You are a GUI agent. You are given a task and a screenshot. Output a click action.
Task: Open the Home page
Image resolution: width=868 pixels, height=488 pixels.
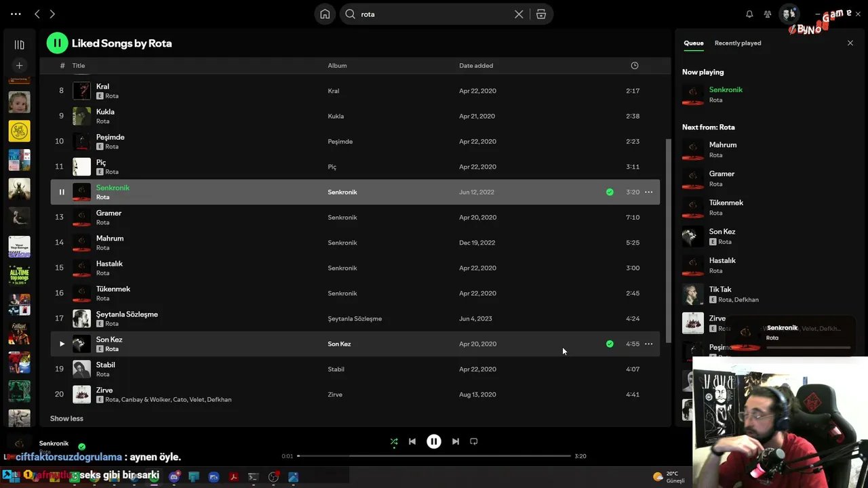(325, 14)
